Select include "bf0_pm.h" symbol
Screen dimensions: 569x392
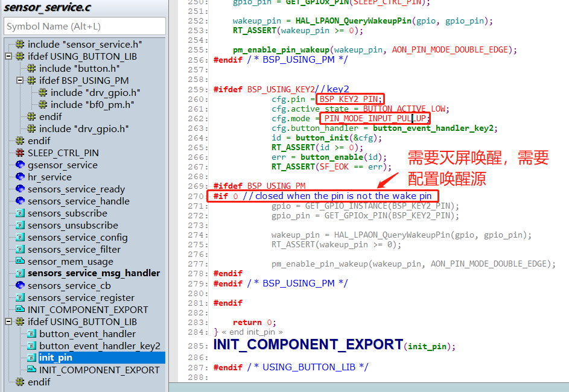92,105
